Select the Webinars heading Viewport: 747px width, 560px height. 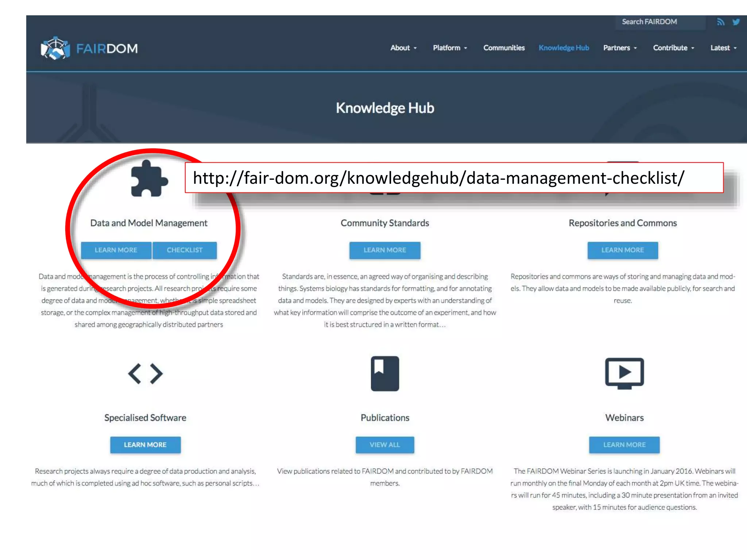point(624,418)
